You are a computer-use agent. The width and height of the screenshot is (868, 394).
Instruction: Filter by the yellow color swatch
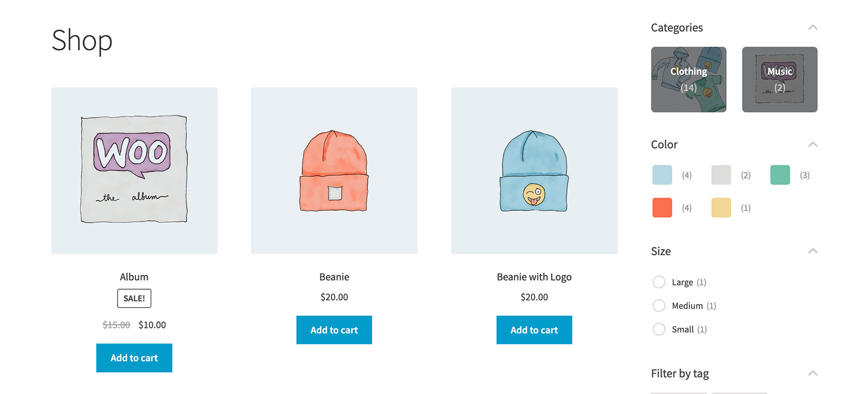coord(721,208)
